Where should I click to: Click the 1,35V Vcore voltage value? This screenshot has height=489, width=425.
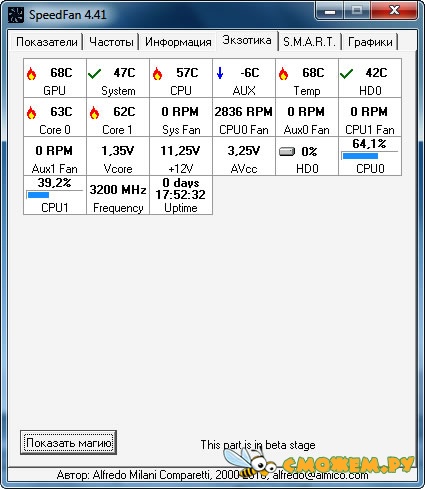(118, 151)
